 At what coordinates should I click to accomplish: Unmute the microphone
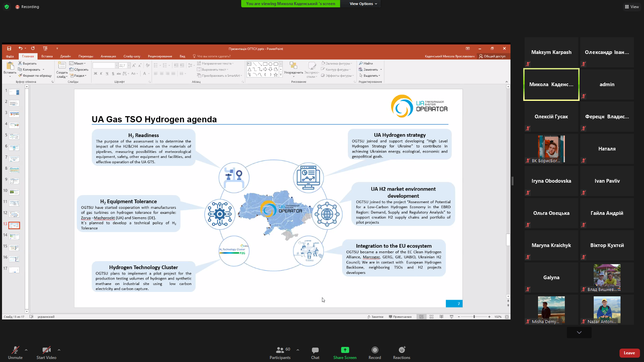point(15,352)
